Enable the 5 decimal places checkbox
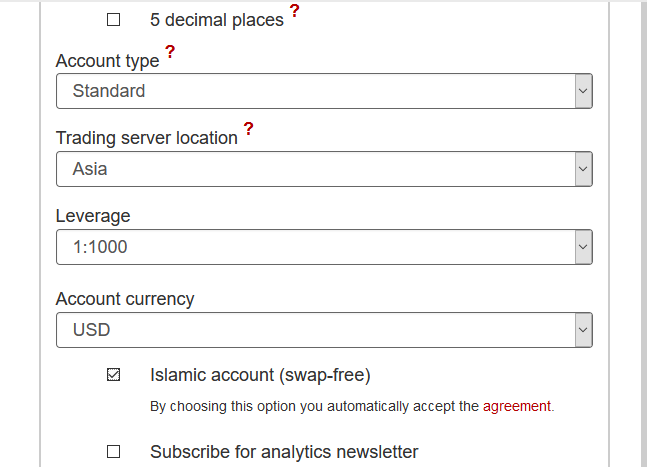647x467 pixels. click(x=113, y=20)
